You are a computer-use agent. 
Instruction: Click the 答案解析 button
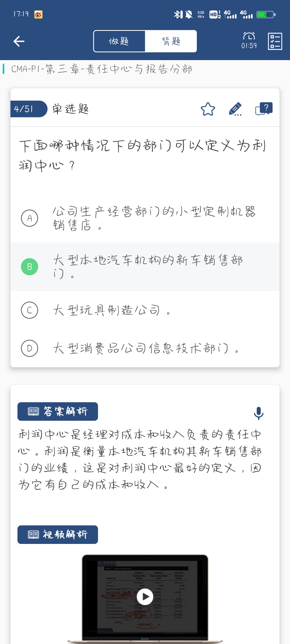pos(58,411)
